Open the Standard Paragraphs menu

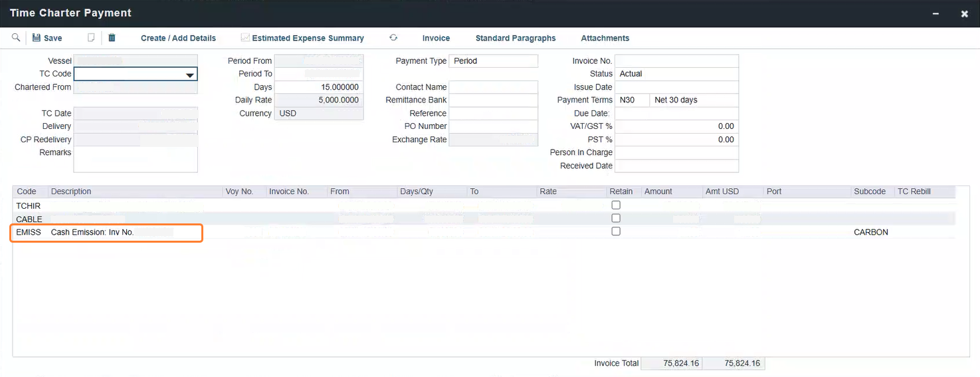click(515, 38)
